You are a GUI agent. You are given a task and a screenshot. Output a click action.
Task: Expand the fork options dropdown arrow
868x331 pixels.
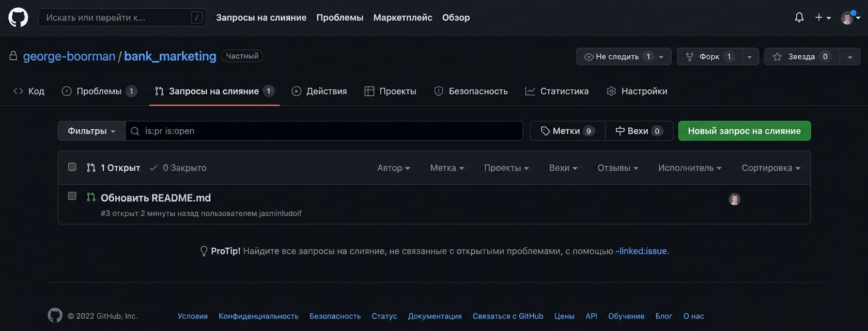750,56
